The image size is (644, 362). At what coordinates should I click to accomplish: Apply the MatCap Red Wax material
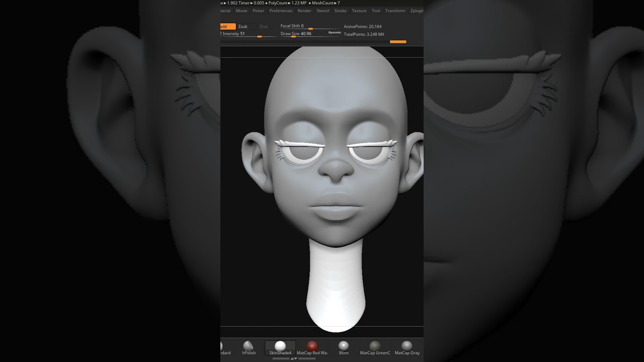(x=312, y=347)
